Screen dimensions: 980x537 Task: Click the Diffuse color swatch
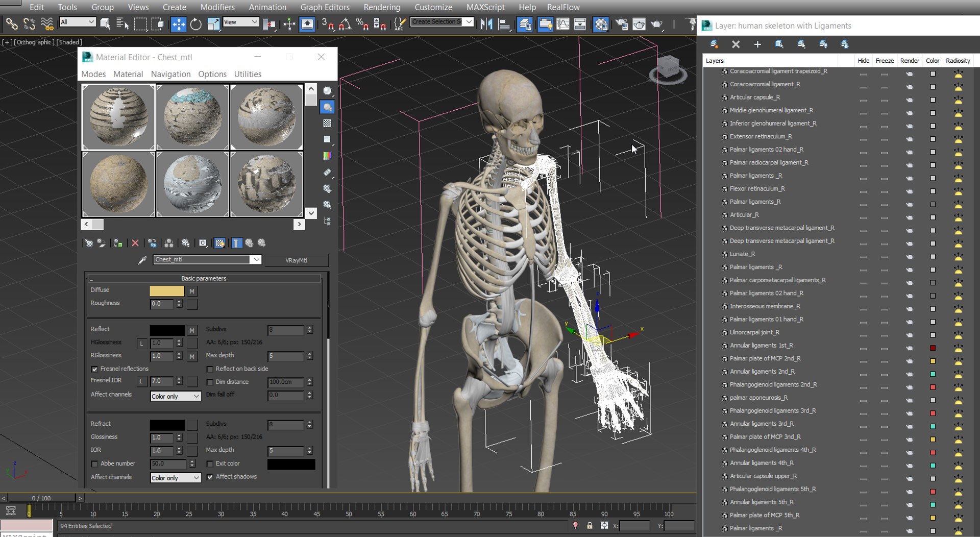point(167,291)
